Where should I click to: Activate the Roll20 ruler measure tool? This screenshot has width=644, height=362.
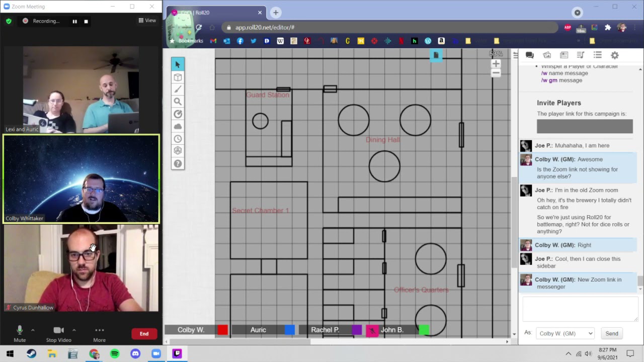click(x=178, y=114)
